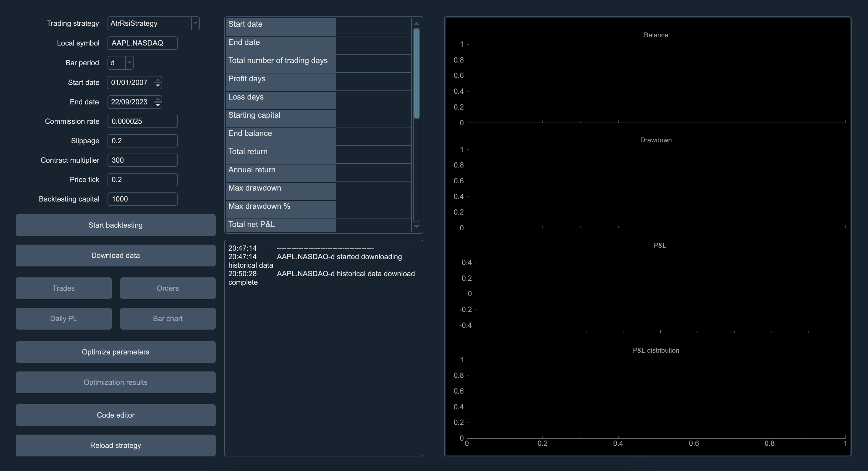Image resolution: width=868 pixels, height=471 pixels.
Task: Click the Contract multiplier field
Action: click(142, 160)
